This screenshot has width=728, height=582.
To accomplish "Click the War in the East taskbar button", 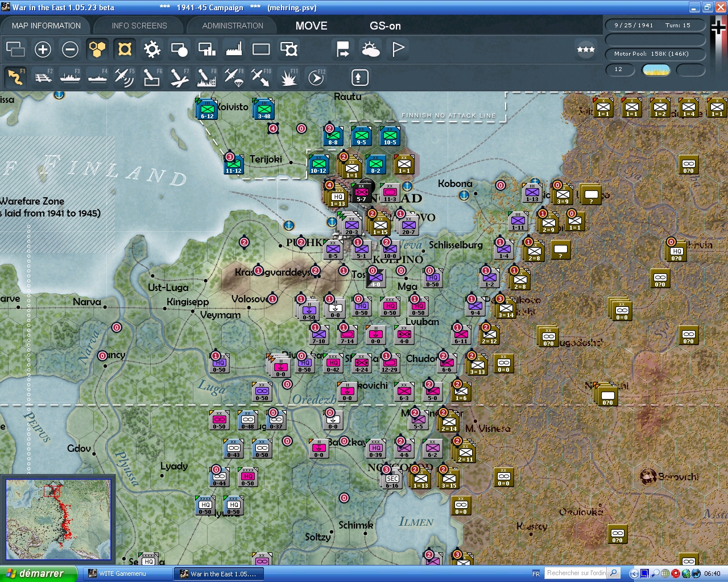I will point(219,574).
